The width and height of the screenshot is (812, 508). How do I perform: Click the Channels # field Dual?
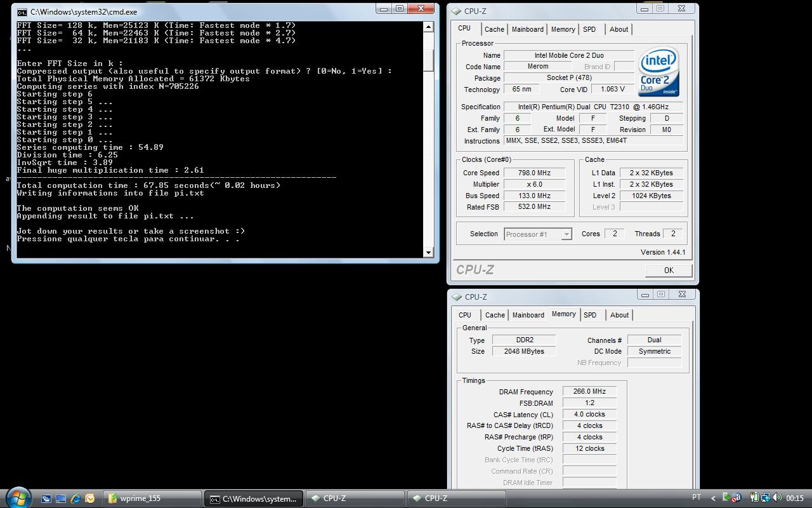tap(655, 340)
